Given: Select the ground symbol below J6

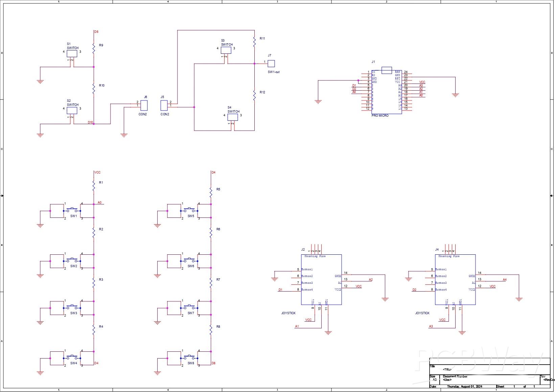Looking at the screenshot, I should tap(124, 135).
